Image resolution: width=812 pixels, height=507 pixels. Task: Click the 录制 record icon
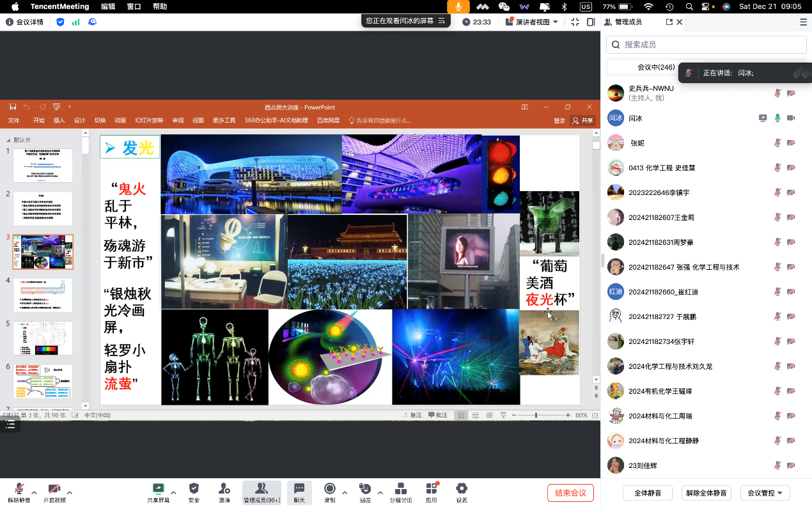[330, 489]
